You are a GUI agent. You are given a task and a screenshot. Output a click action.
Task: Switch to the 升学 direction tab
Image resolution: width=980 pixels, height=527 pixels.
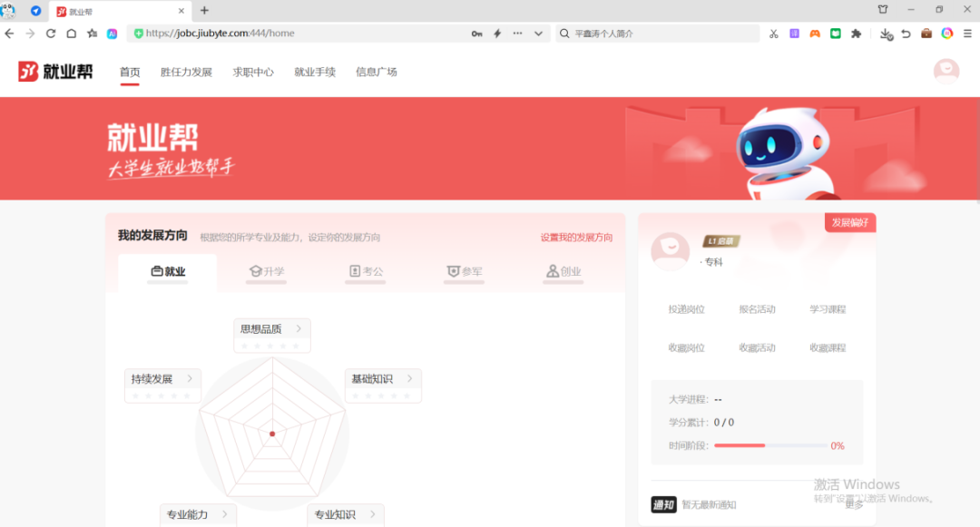(x=267, y=271)
